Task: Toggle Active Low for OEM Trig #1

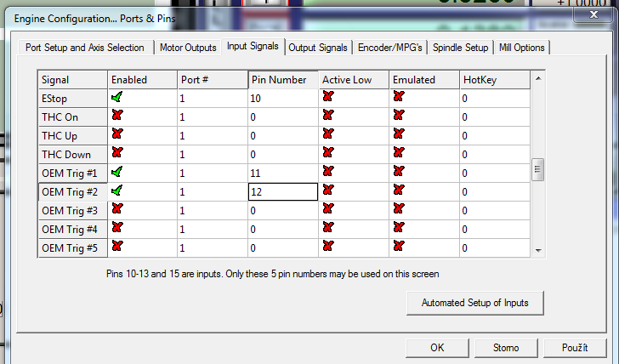Action: click(328, 171)
